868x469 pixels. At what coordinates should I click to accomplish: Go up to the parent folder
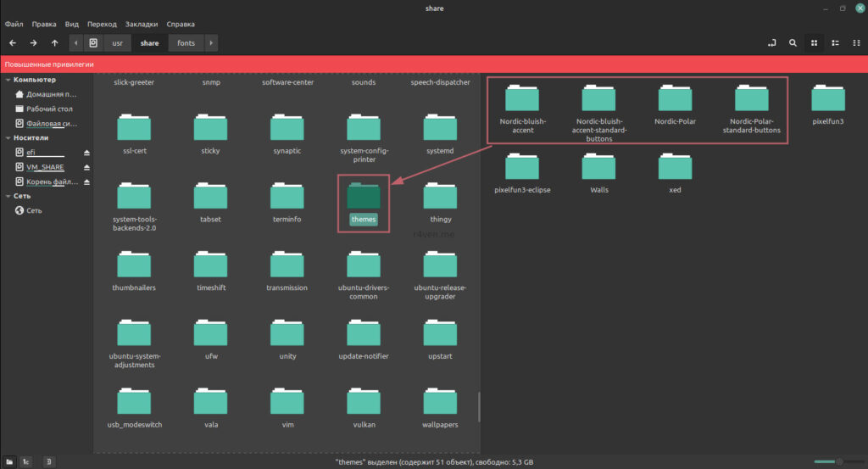coord(55,42)
